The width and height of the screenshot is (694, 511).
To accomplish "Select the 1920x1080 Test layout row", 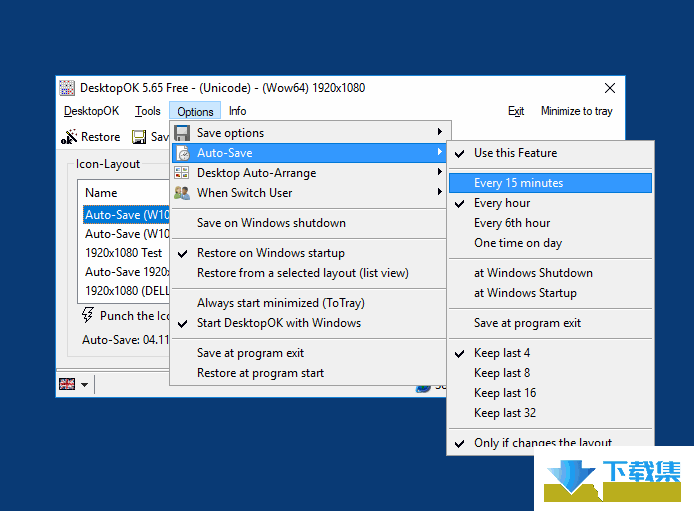I will [126, 253].
